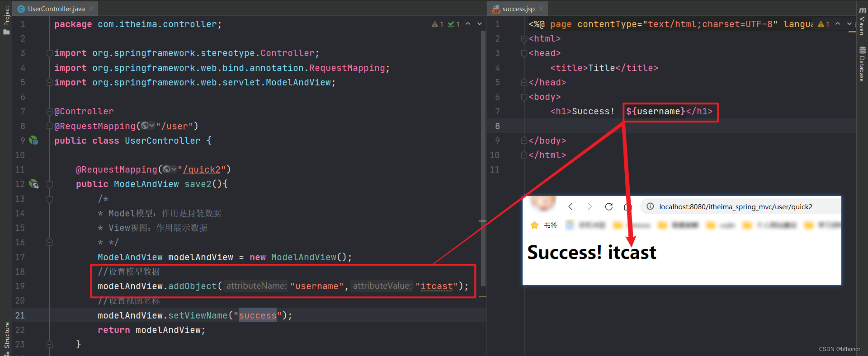Image resolution: width=868 pixels, height=356 pixels.
Task: Go to next highlighted error in UserController.java
Action: click(480, 24)
